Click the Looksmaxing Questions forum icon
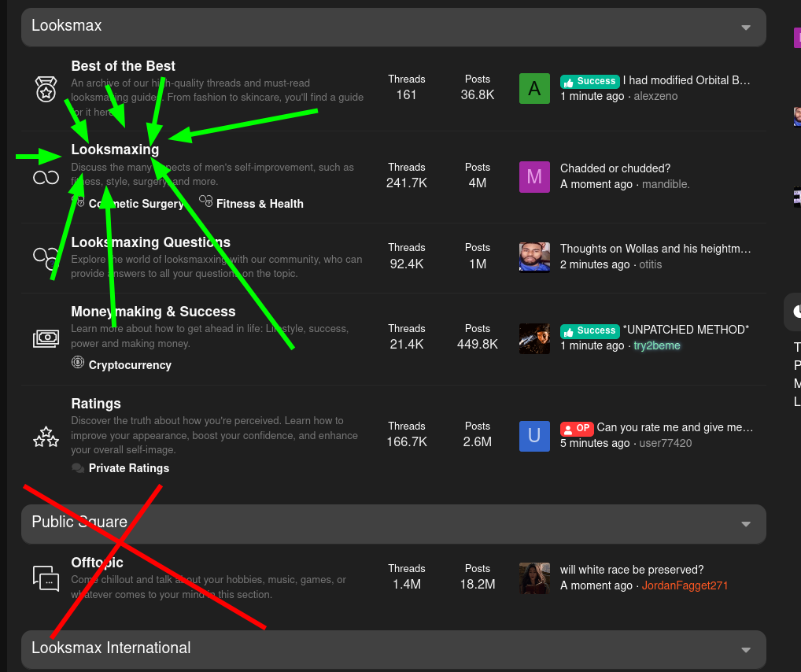 coord(45,257)
